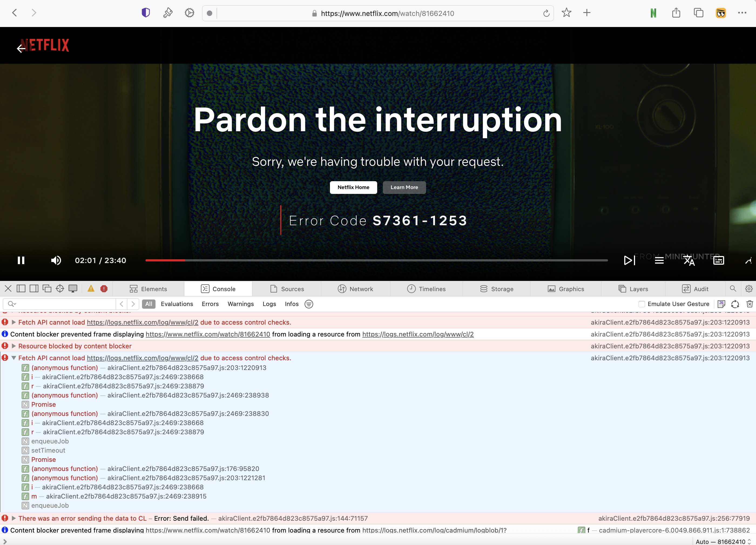Open Web Inspector settings gear icon
The height and width of the screenshot is (545, 756).
pos(749,289)
